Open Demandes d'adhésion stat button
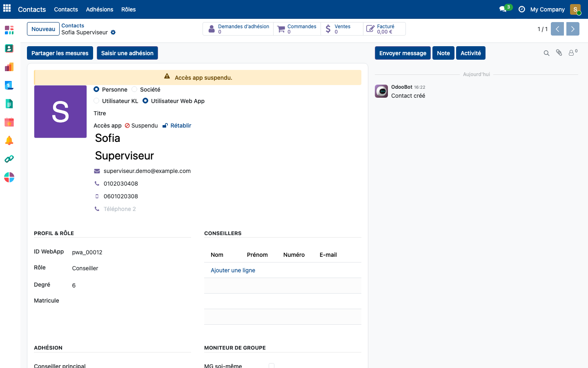 (x=238, y=29)
